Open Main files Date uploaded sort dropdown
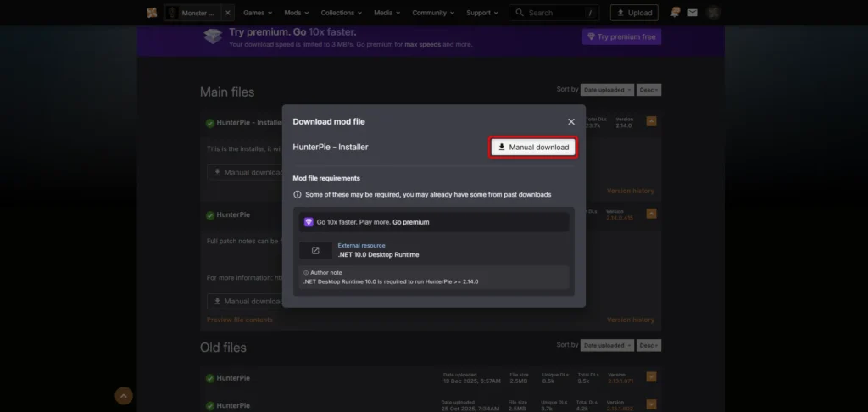Image resolution: width=868 pixels, height=412 pixels. click(x=607, y=90)
